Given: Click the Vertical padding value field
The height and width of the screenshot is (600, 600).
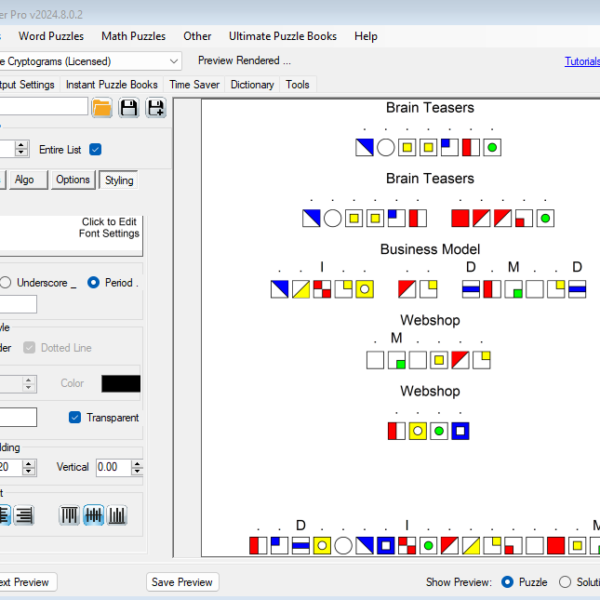Looking at the screenshot, I should [113, 467].
